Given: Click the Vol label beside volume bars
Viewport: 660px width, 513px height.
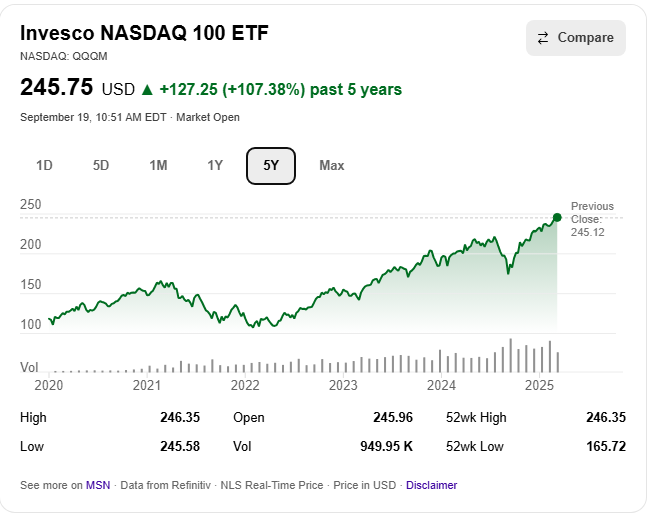Looking at the screenshot, I should pyautogui.click(x=30, y=367).
